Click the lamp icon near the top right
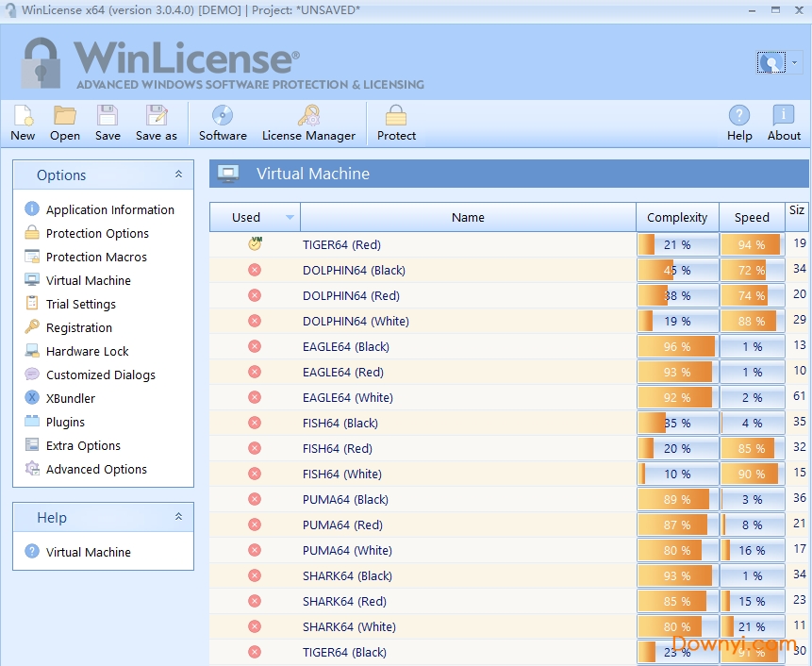Screen dimensions: 812x666 click(x=770, y=62)
